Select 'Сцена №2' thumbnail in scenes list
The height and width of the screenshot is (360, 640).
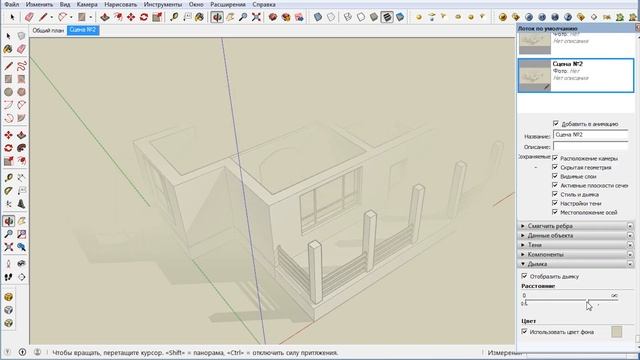[x=534, y=76]
